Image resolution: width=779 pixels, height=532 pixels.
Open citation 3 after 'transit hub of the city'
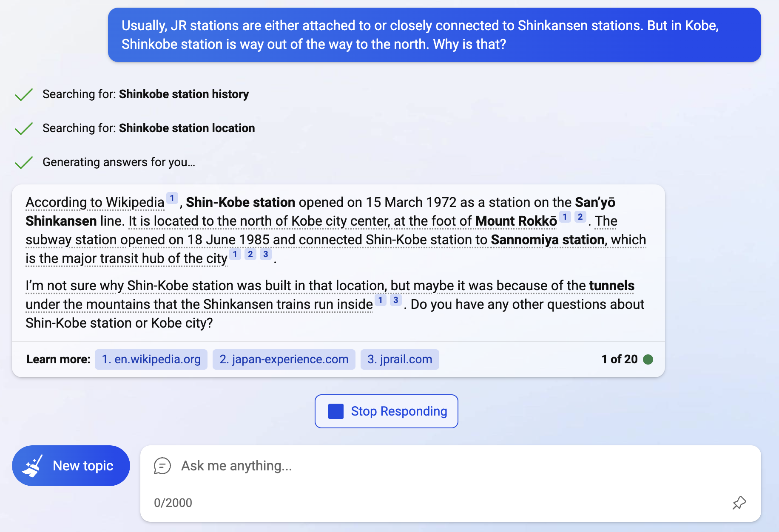click(x=265, y=254)
